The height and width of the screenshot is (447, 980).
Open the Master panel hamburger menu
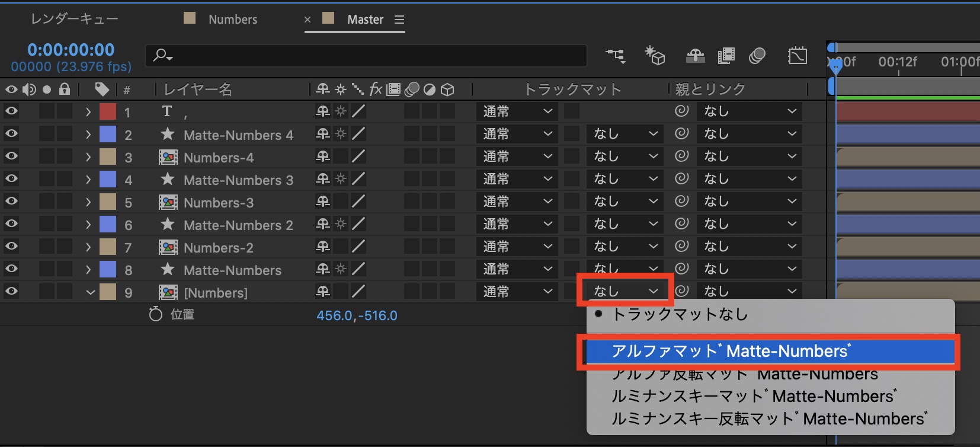tap(399, 20)
